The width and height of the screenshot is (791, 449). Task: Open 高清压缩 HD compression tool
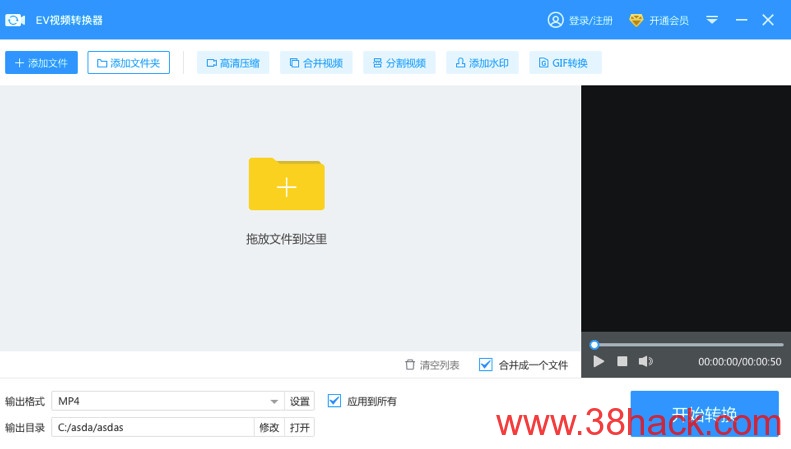[233, 63]
